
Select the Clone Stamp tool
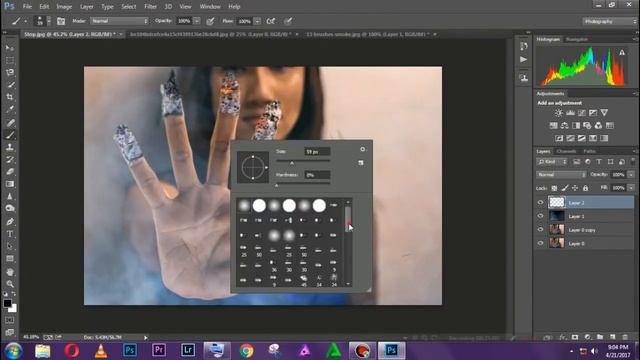click(x=10, y=147)
